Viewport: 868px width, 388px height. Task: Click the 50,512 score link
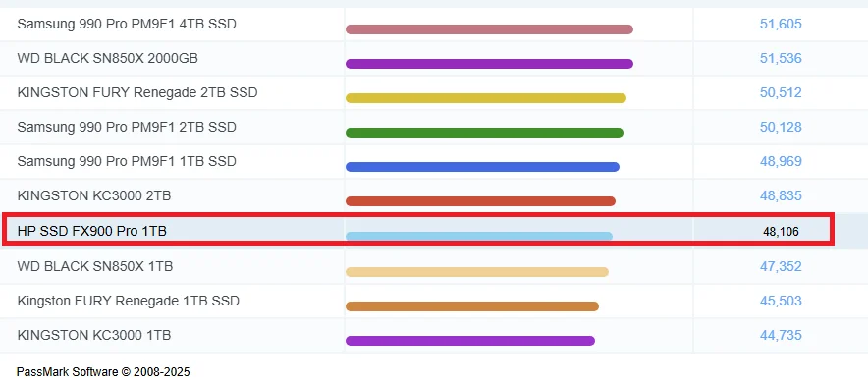781,92
